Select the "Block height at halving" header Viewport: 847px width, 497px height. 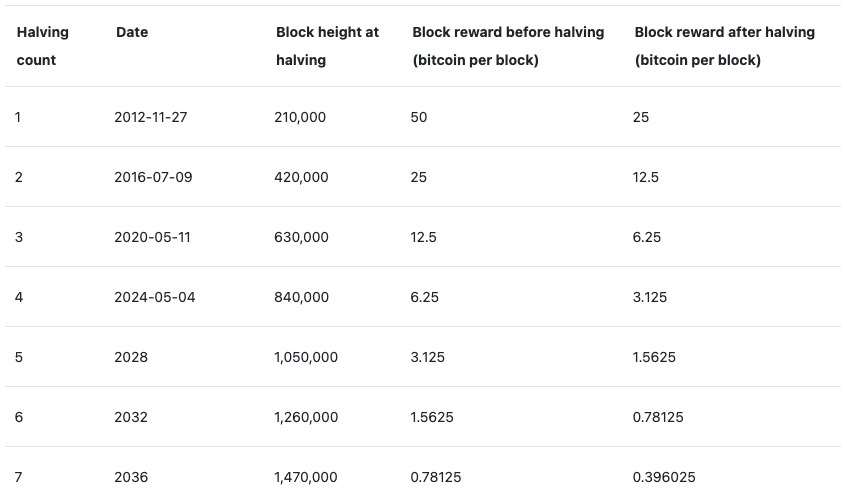click(327, 46)
